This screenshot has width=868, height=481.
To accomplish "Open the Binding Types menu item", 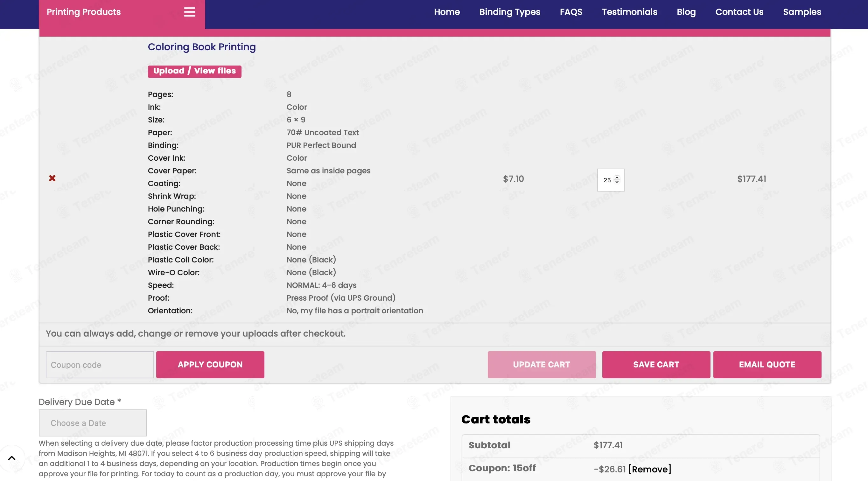I will tap(509, 12).
